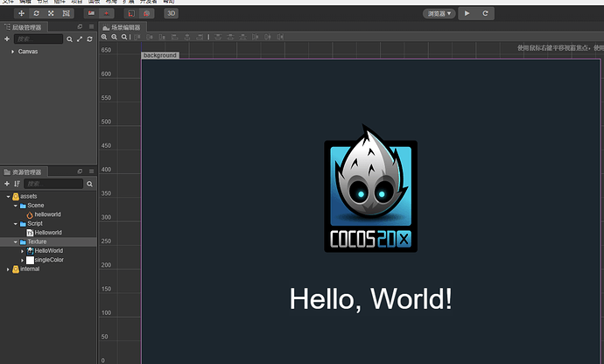
Task: Click the play preview button
Action: (467, 13)
